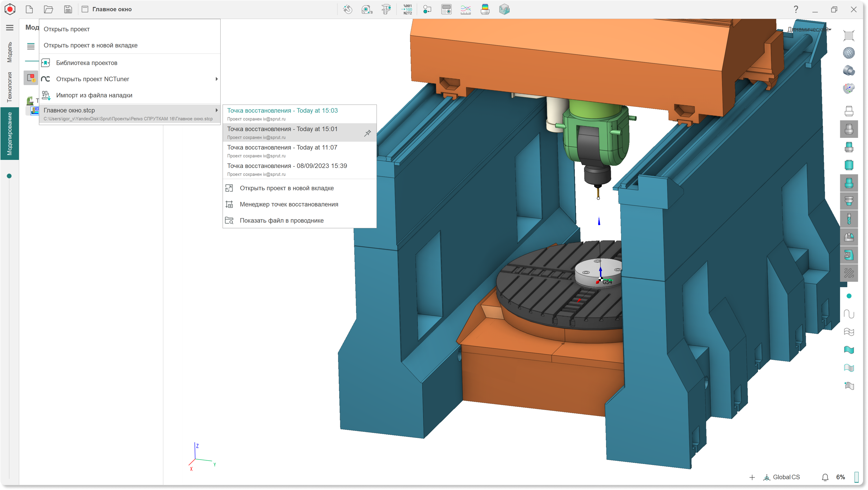Pin the 15:01 restore point

click(367, 133)
